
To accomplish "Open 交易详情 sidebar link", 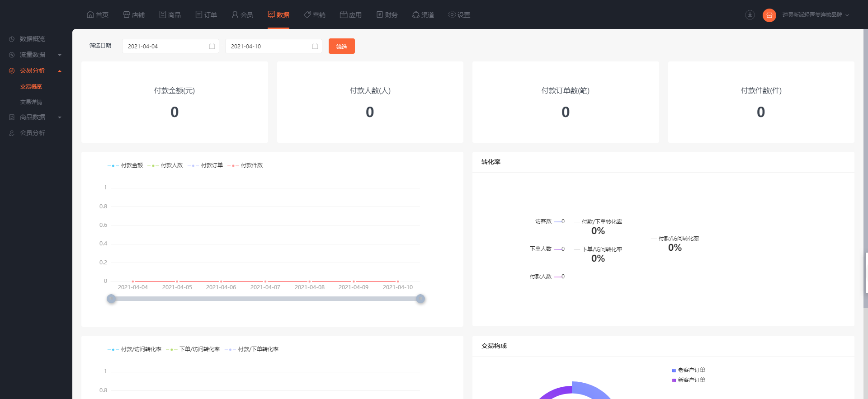I will tap(31, 102).
